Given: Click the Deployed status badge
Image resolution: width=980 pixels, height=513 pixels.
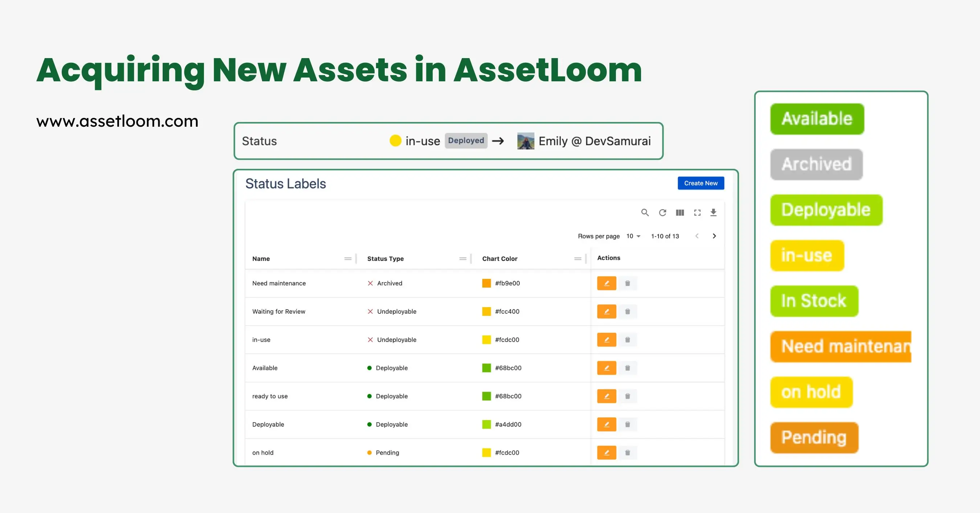Looking at the screenshot, I should (466, 141).
